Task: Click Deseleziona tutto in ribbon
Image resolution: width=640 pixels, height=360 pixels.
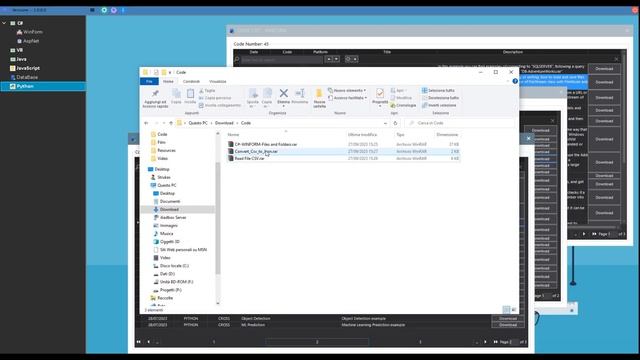Action: pos(440,98)
